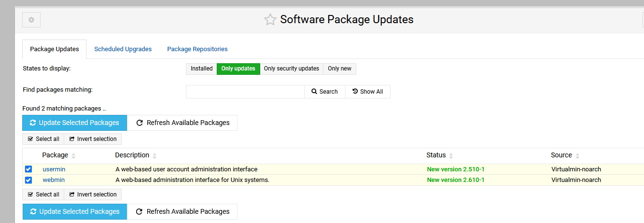Uncheck the webmin package checkbox
The image size is (644, 223).
tap(28, 180)
